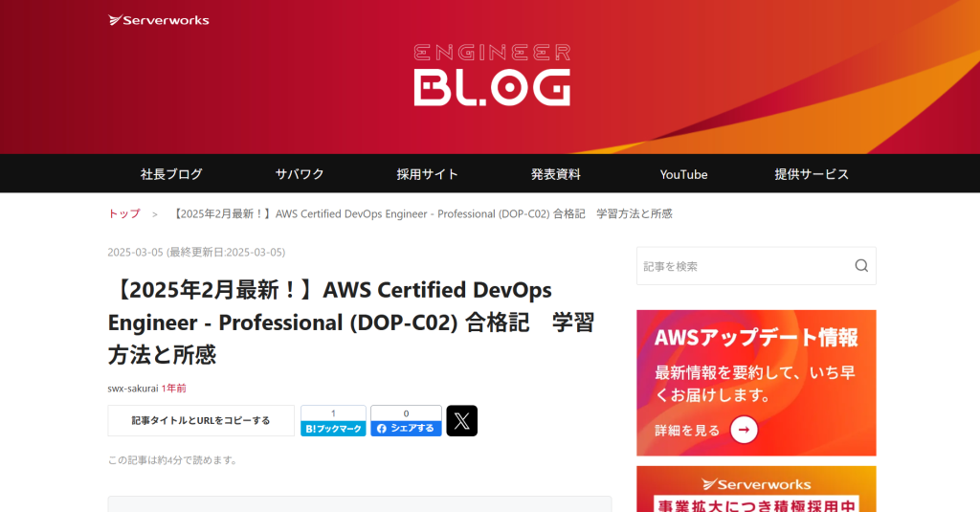Click the date 2025-03-05 最終更新日 text

click(x=196, y=252)
